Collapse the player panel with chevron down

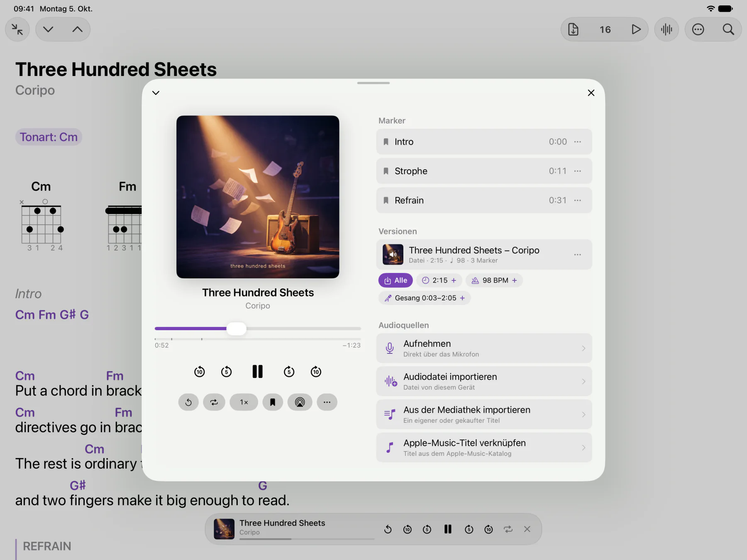coord(156,93)
